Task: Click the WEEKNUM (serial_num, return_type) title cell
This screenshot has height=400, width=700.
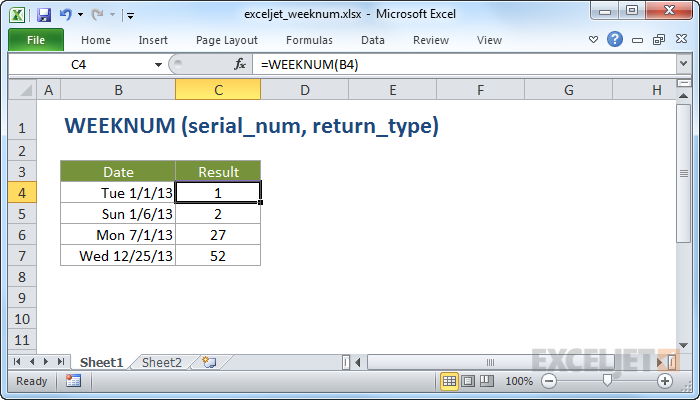Action: point(252,125)
